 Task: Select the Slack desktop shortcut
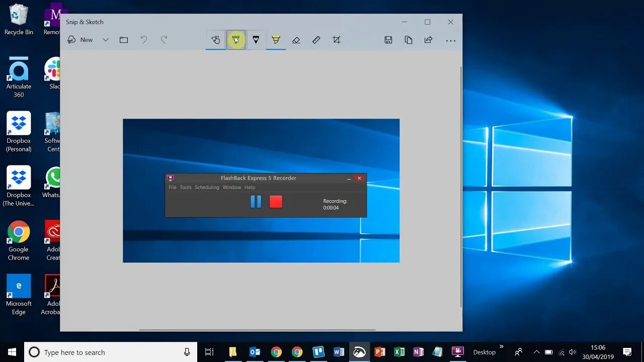(52, 73)
